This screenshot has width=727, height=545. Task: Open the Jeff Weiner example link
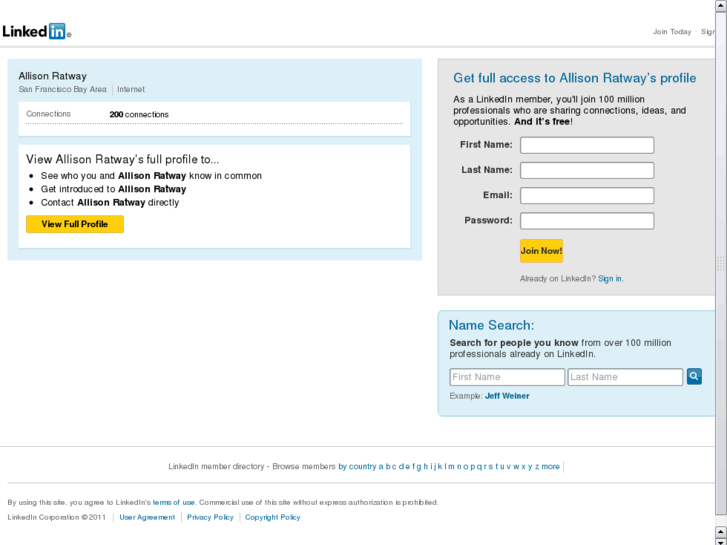[x=507, y=396]
